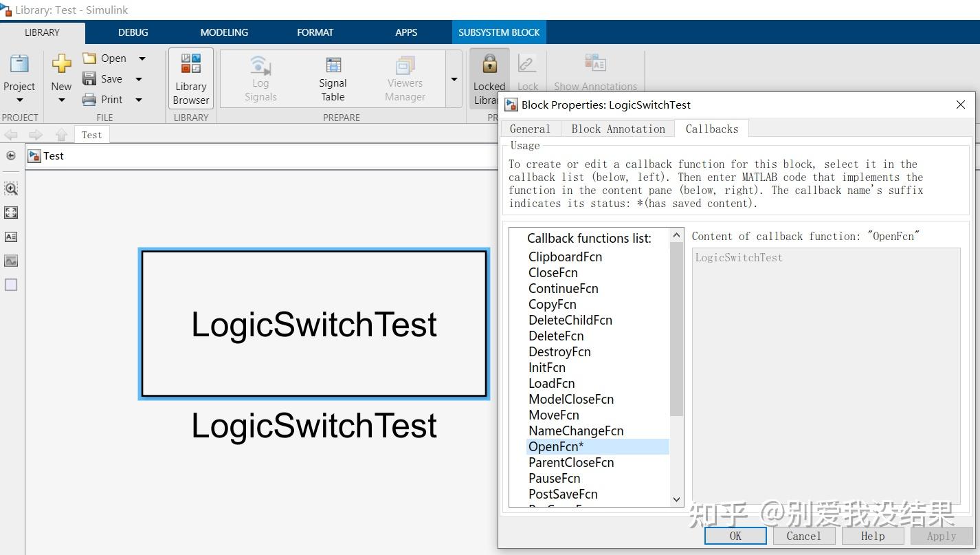
Task: Click the Test tab in the explorer bar
Action: tap(91, 135)
